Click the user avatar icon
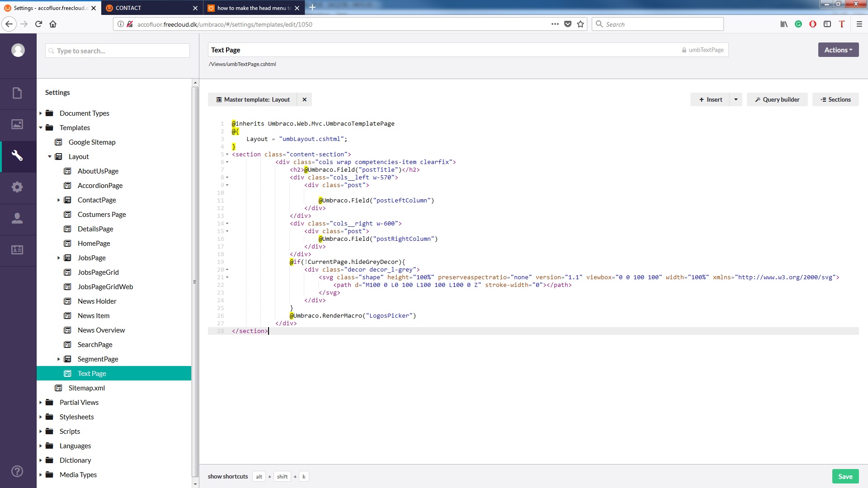This screenshot has width=868, height=488. pos(18,50)
